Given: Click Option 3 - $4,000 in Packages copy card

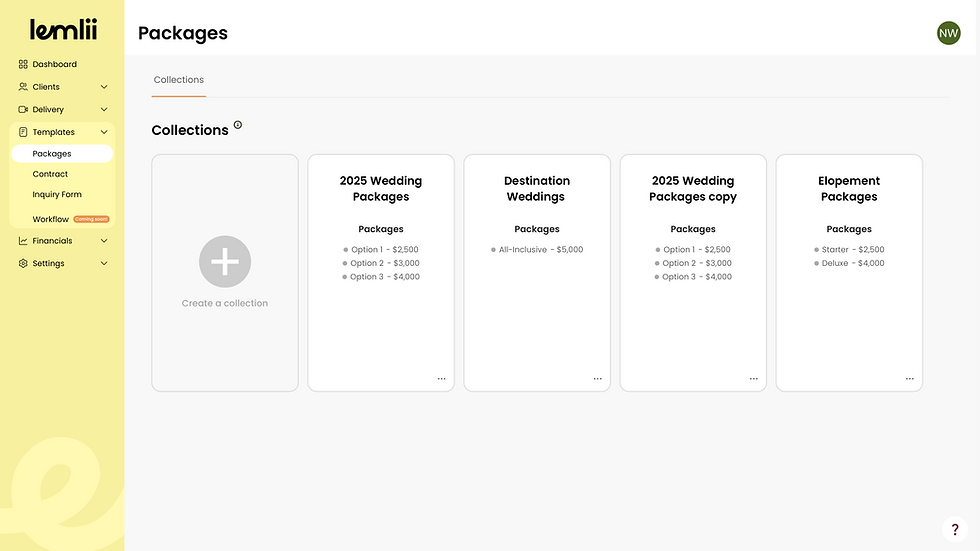Looking at the screenshot, I should coord(692,277).
